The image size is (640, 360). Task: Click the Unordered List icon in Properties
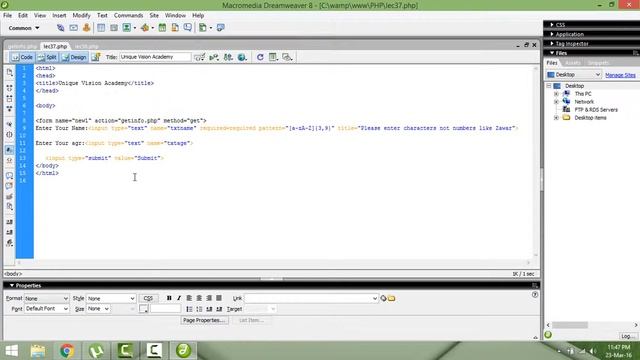pos(189,309)
